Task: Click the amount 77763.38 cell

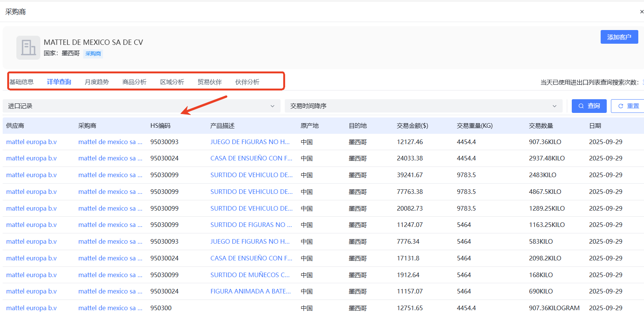Action: pyautogui.click(x=410, y=192)
